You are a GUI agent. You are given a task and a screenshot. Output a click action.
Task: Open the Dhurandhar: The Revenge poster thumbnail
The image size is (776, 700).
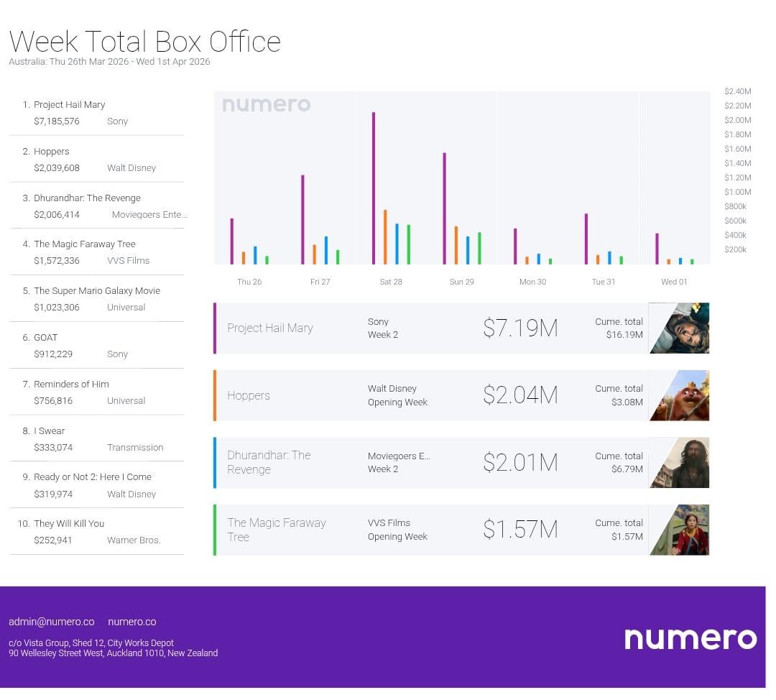[x=679, y=463]
